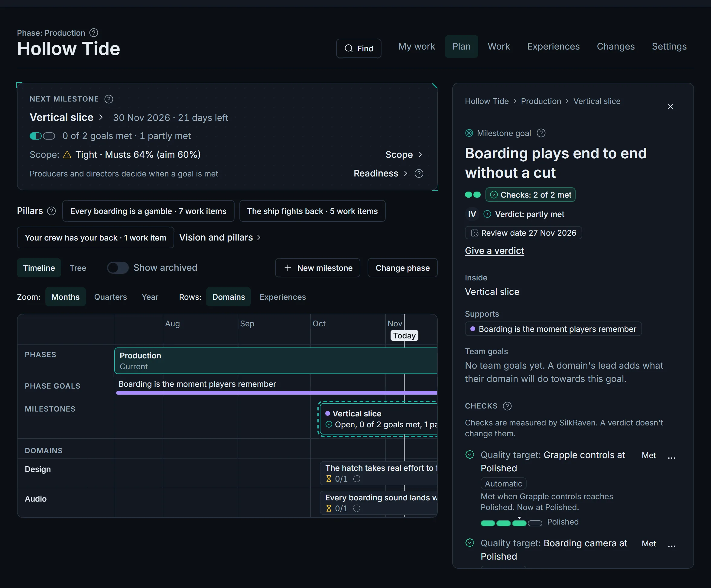Open My work tab

(417, 47)
